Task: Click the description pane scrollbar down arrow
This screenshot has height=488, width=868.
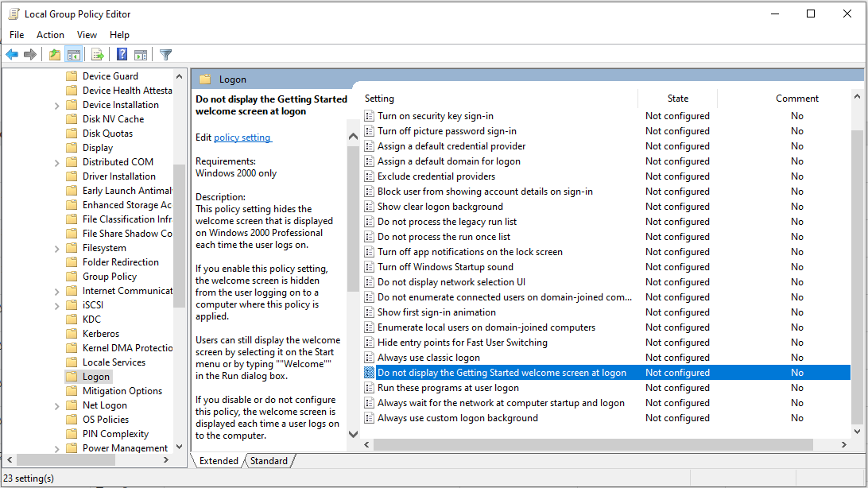Action: click(x=353, y=435)
